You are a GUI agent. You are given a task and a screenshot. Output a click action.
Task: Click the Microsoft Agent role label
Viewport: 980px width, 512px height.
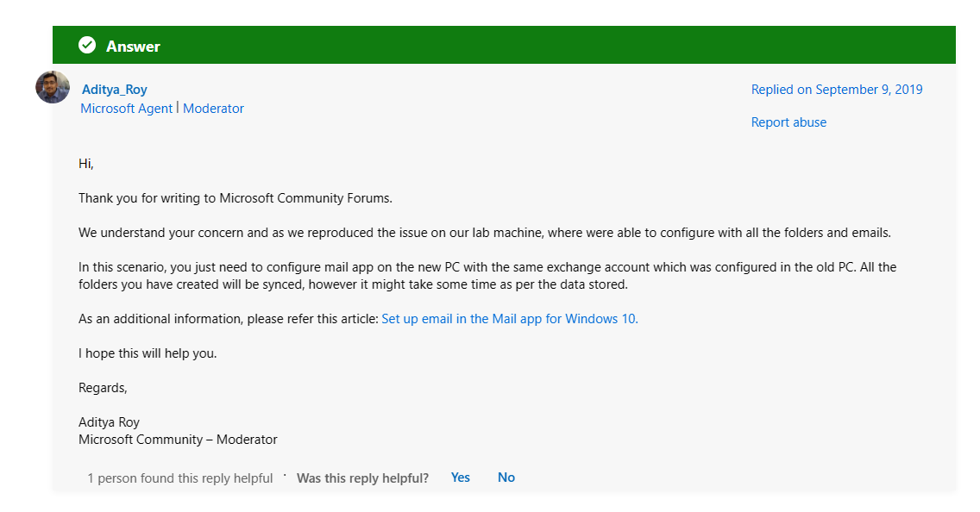(x=126, y=108)
